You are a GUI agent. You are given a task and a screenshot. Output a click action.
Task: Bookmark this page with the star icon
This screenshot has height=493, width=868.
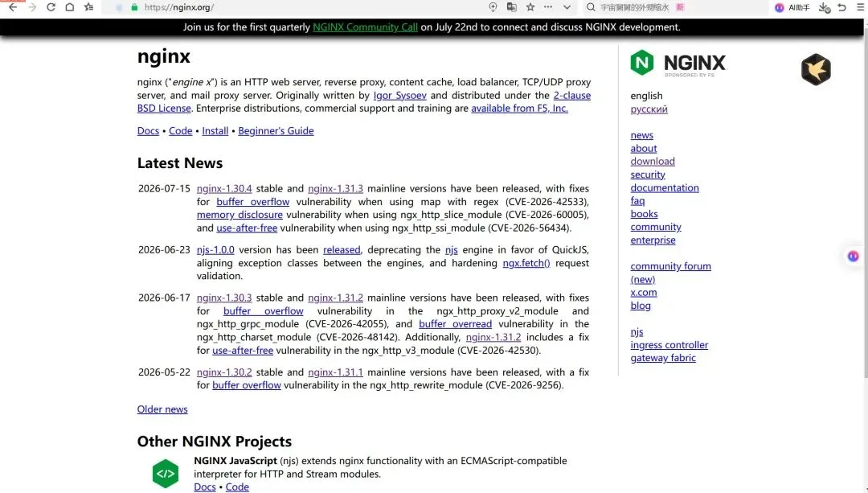530,7
